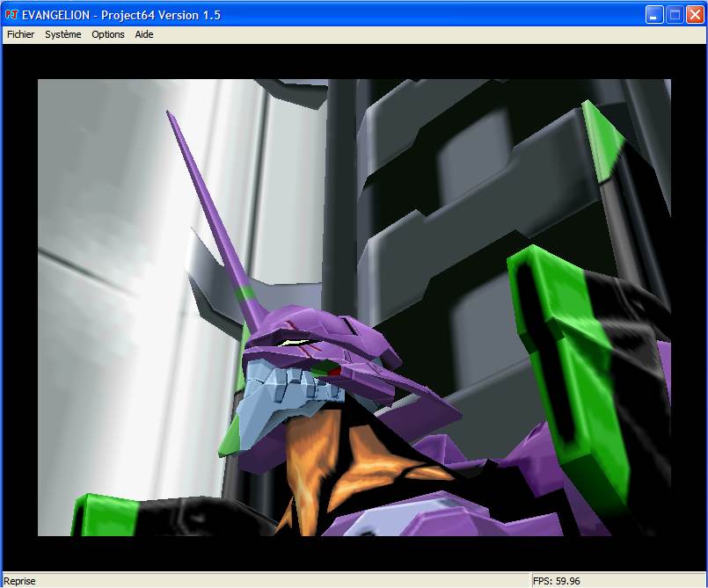
Task: Maximize the Project64 window
Action: (x=675, y=15)
